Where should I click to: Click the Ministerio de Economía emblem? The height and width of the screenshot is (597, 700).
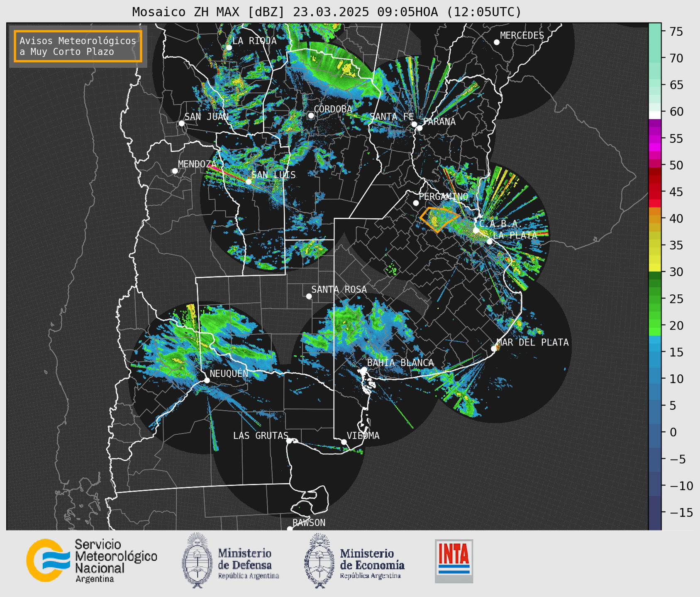tap(319, 560)
